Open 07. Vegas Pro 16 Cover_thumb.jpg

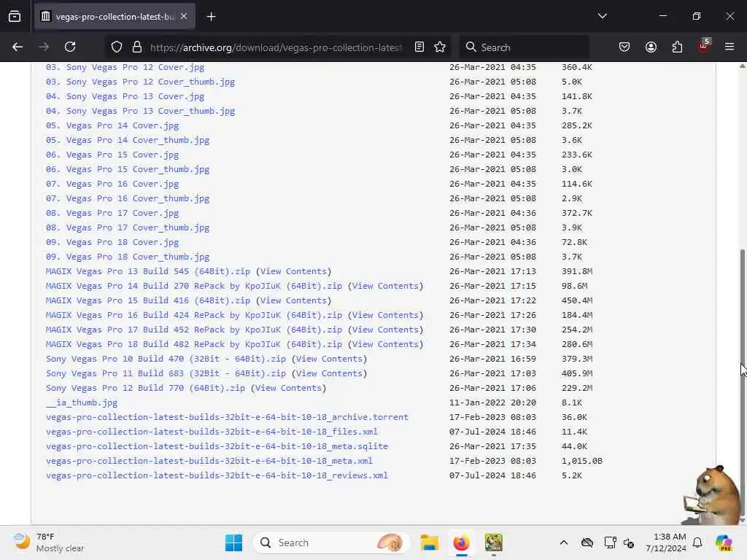(x=127, y=198)
